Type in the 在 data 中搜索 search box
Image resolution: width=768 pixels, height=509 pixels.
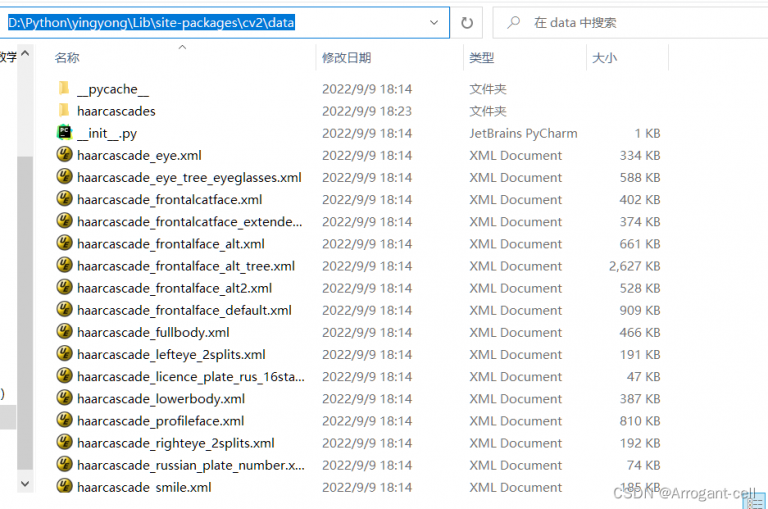640,22
